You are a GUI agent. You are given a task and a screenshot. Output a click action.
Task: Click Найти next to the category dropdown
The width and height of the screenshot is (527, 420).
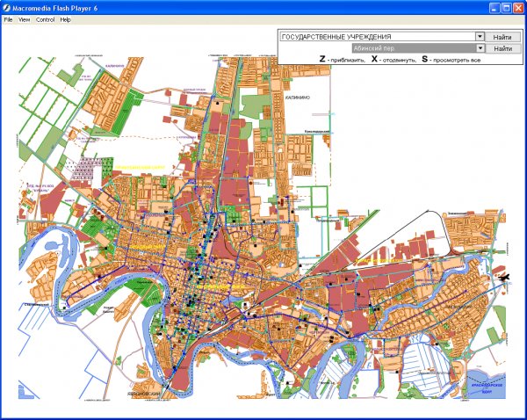502,37
